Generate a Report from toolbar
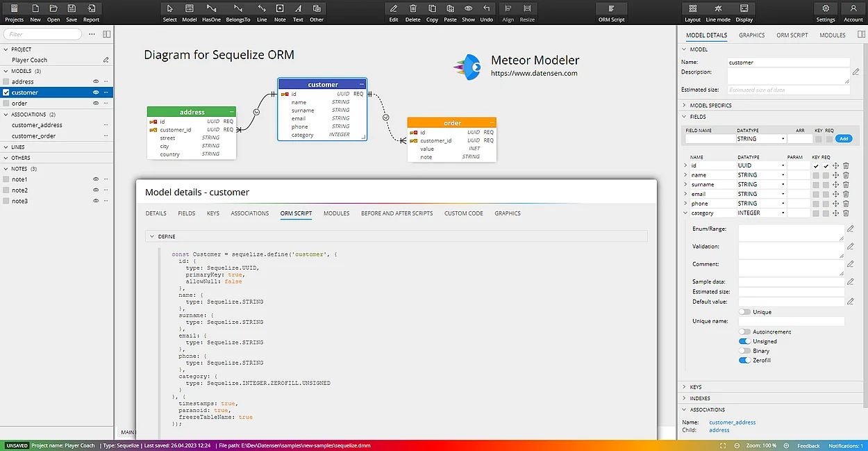 coord(92,12)
